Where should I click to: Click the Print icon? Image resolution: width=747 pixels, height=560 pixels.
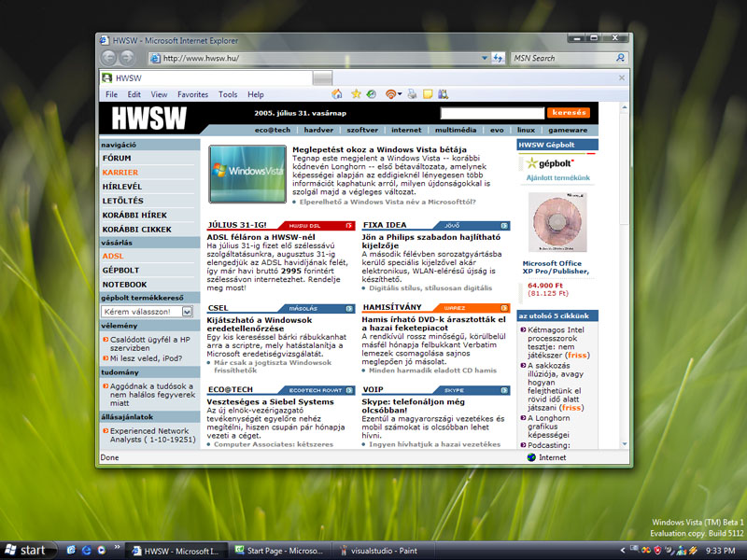[x=412, y=94]
